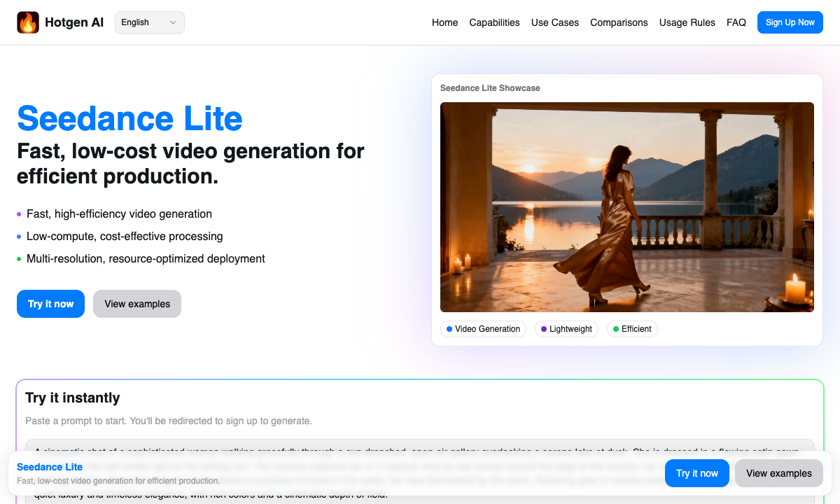
Task: Open the Seedance Lite link in the footer bar
Action: pyautogui.click(x=50, y=467)
